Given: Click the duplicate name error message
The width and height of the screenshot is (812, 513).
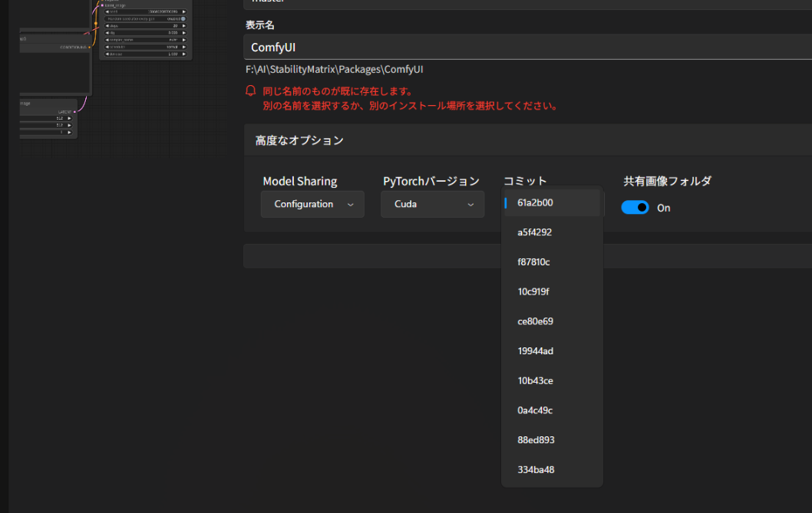Looking at the screenshot, I should coord(410,98).
